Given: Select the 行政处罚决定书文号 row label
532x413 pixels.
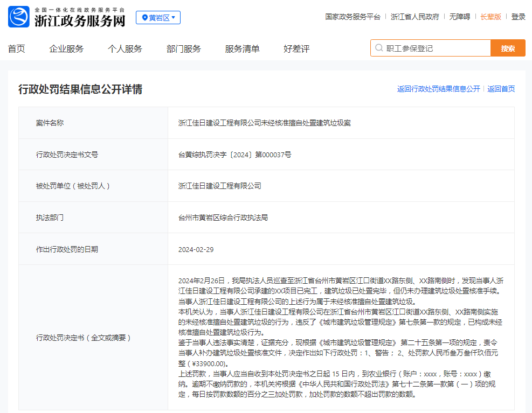Looking at the screenshot, I should point(67,155).
